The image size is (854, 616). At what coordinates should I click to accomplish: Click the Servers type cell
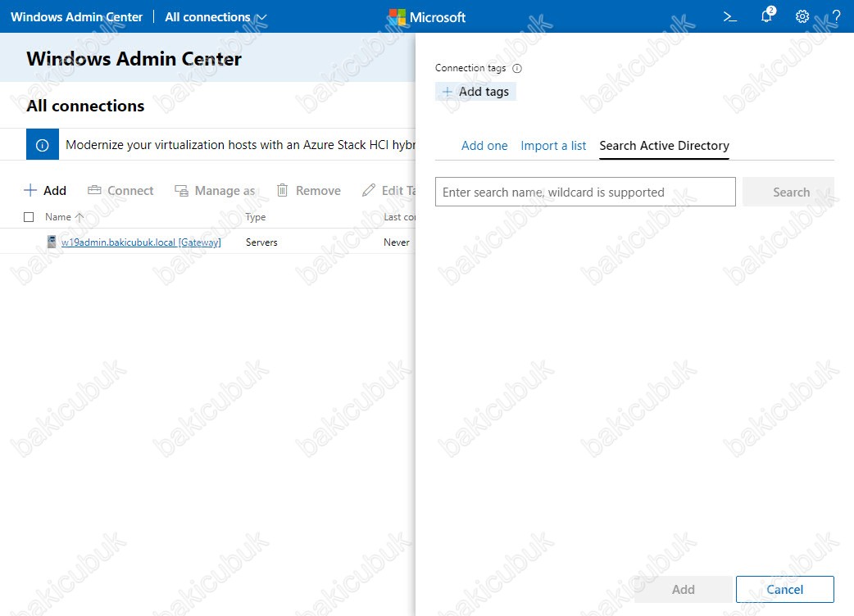coord(261,242)
